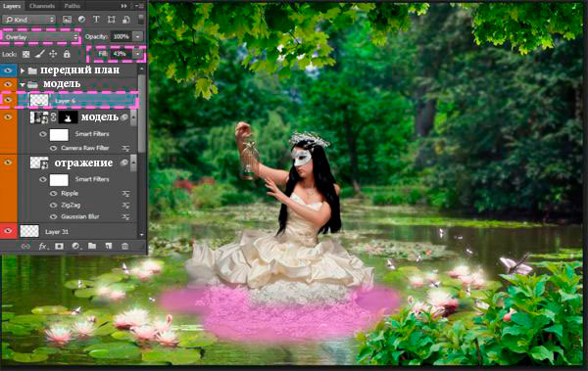Click the Ripple filter name
The height and width of the screenshot is (371, 588).
[x=70, y=194]
